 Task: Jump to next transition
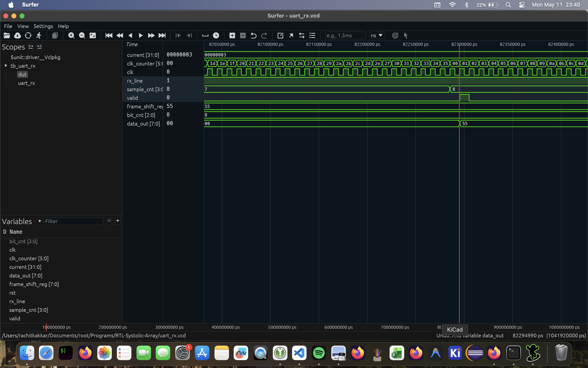click(x=189, y=36)
